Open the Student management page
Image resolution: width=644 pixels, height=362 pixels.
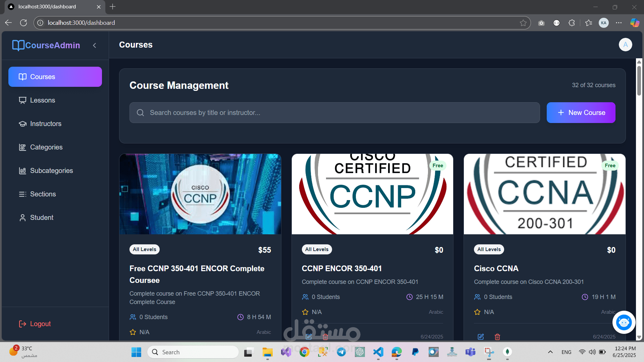(42, 218)
